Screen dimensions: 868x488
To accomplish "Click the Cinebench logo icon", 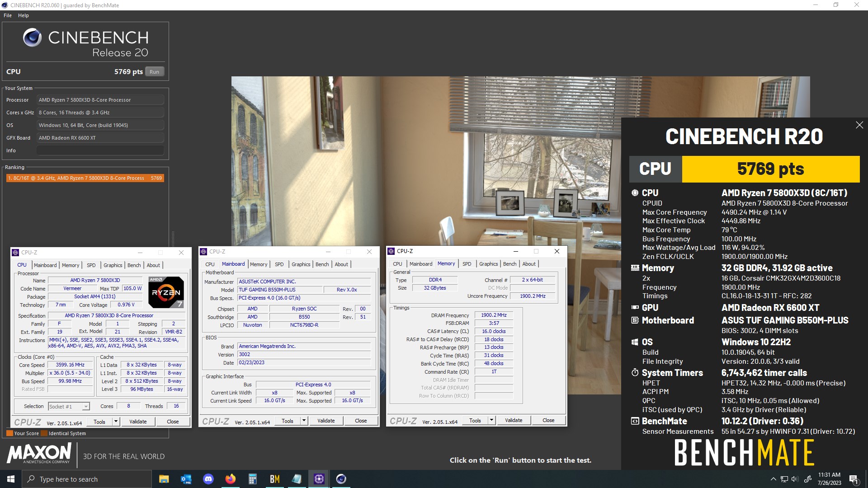I will [x=32, y=38].
